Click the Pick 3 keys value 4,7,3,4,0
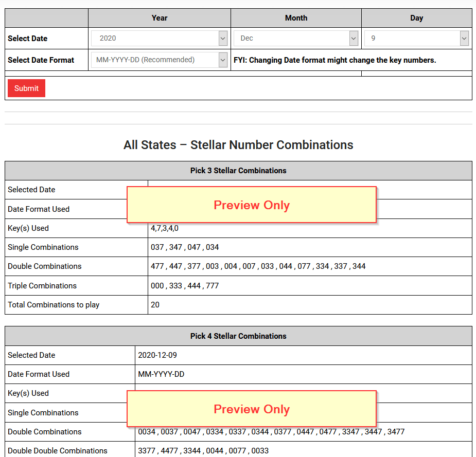This screenshot has height=457, width=476. (165, 228)
